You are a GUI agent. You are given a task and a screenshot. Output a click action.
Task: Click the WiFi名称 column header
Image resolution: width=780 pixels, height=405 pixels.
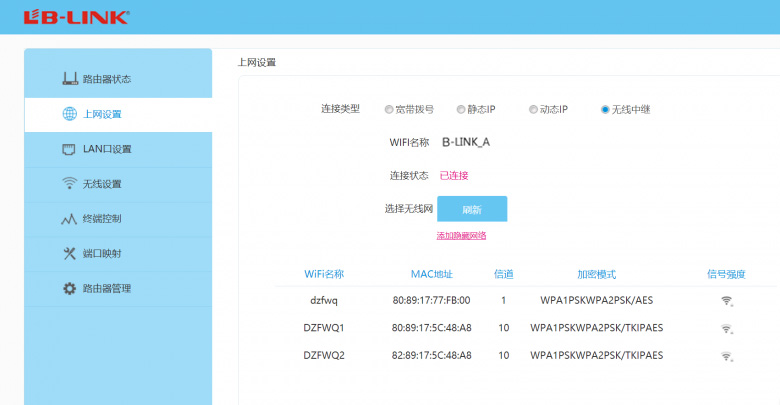[324, 274]
